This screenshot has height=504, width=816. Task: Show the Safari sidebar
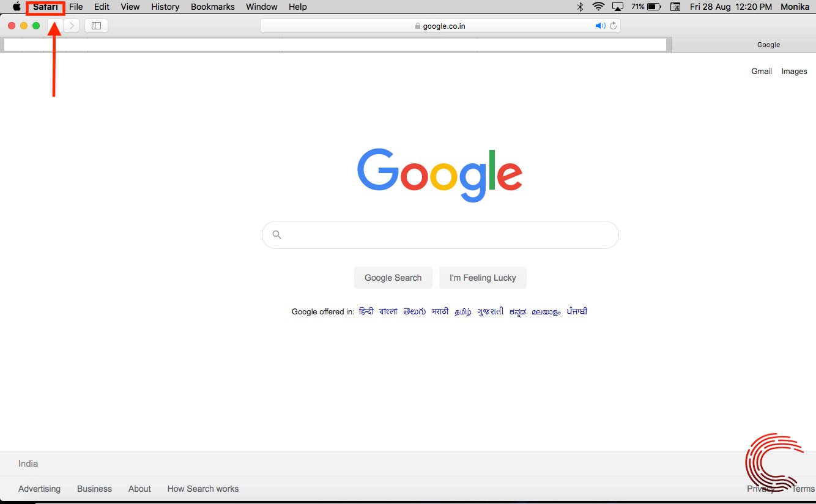pos(96,26)
